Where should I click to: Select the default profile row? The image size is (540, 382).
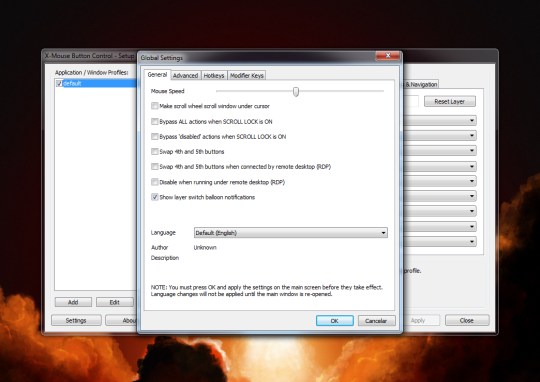pyautogui.click(x=96, y=83)
